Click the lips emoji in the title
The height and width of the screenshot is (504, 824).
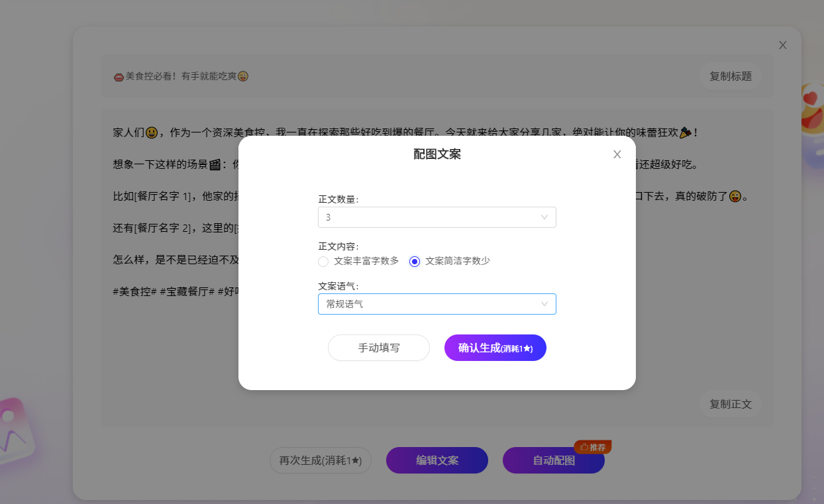point(119,77)
